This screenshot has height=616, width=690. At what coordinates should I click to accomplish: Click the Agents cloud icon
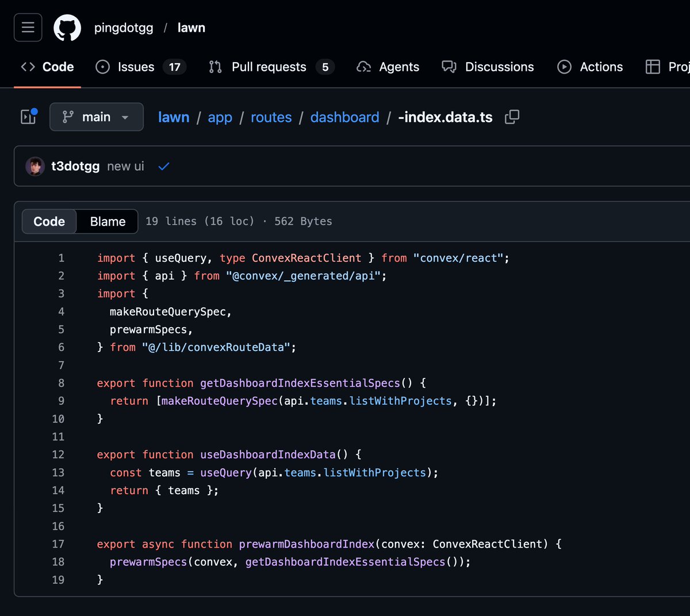coord(364,67)
